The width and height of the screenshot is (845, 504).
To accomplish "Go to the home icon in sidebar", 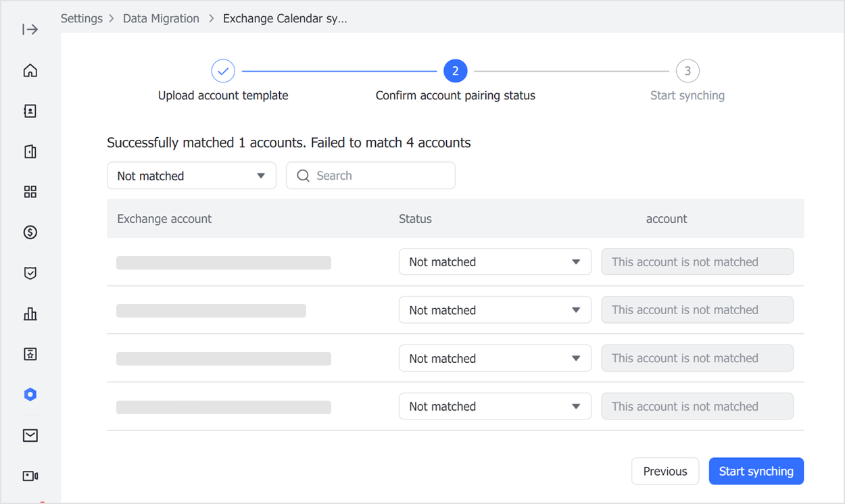I will pos(30,71).
